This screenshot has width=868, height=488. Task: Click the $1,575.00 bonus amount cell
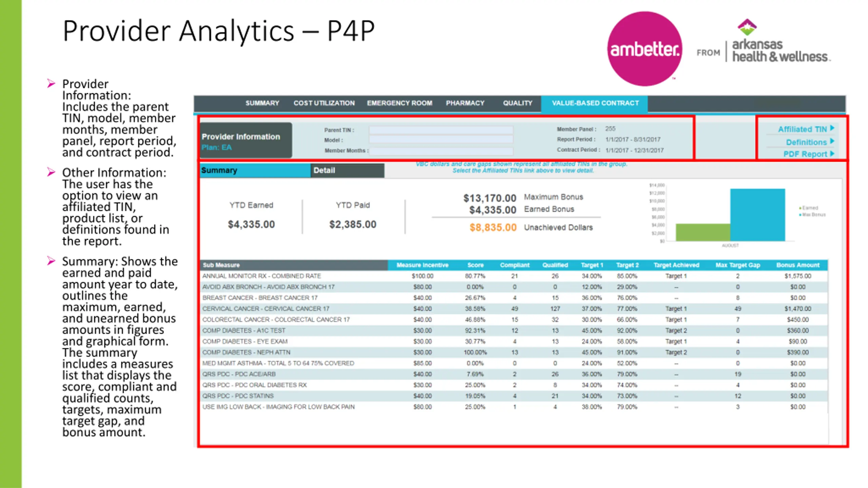coord(797,276)
